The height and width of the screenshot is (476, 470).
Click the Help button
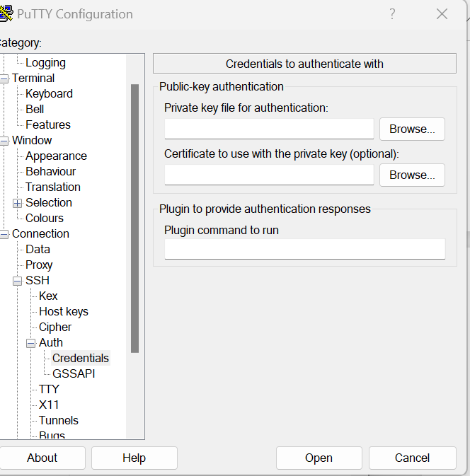coord(134,458)
